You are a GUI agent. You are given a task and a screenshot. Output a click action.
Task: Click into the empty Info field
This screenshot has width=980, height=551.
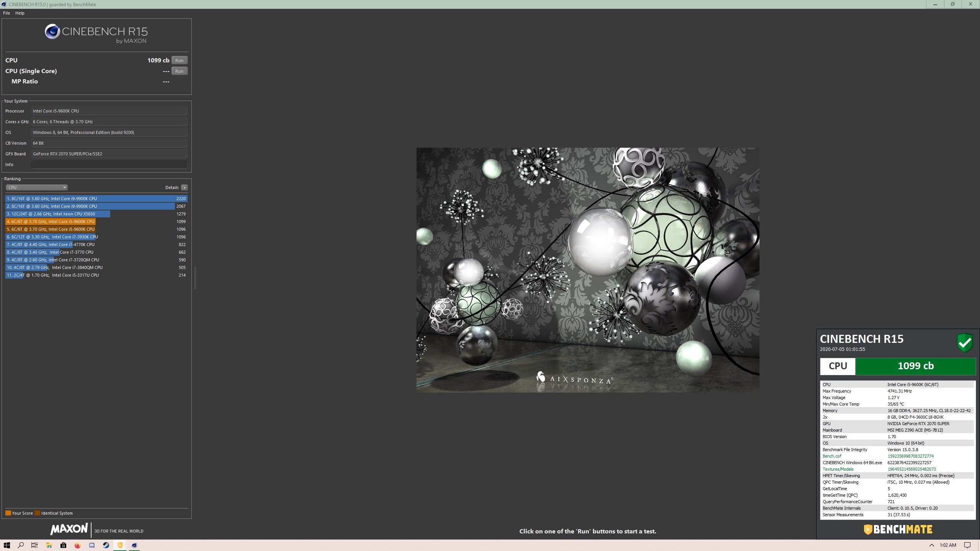coord(109,165)
